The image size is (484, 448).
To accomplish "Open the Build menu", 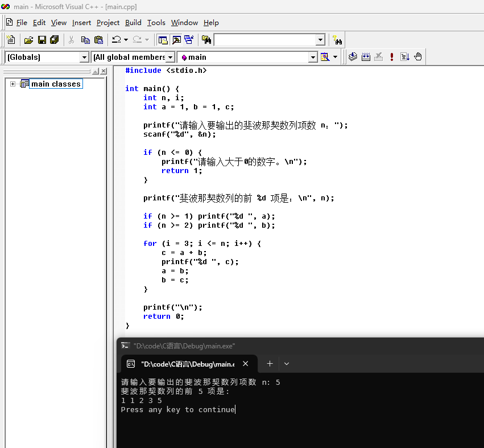I will pos(133,23).
